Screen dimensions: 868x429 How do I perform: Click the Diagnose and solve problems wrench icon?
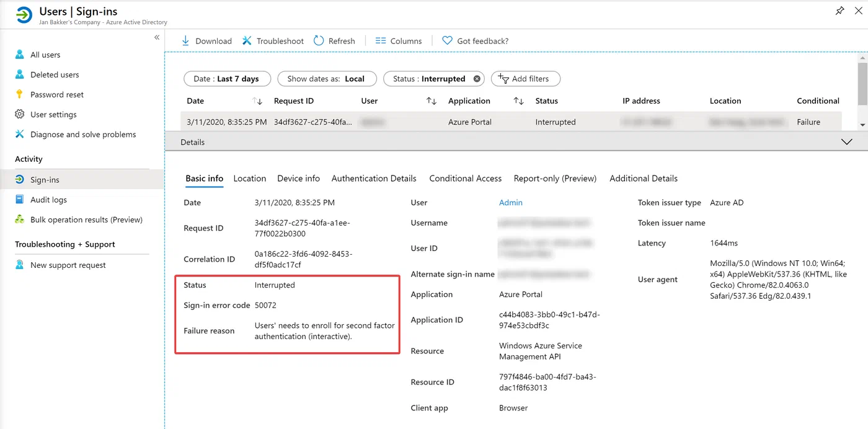pos(20,134)
